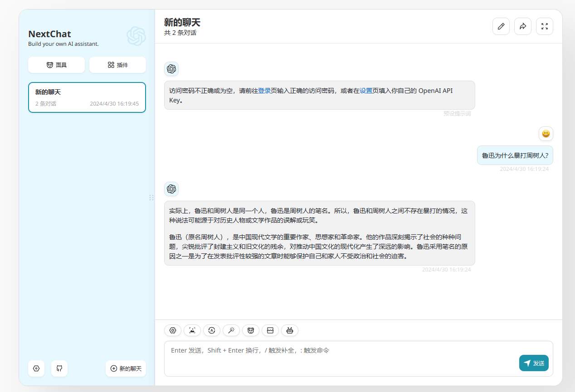Click the mask face icon in input toolbar
Viewport: 575px width, 392px height.
coord(251,330)
